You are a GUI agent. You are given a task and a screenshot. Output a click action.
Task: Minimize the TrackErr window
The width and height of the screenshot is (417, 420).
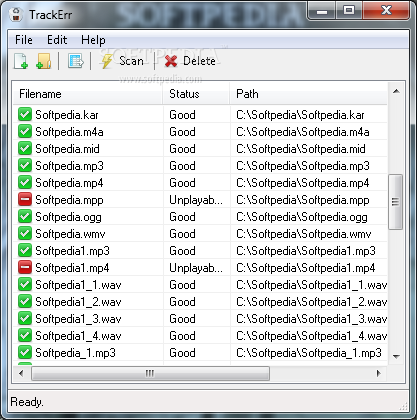tap(322, 10)
